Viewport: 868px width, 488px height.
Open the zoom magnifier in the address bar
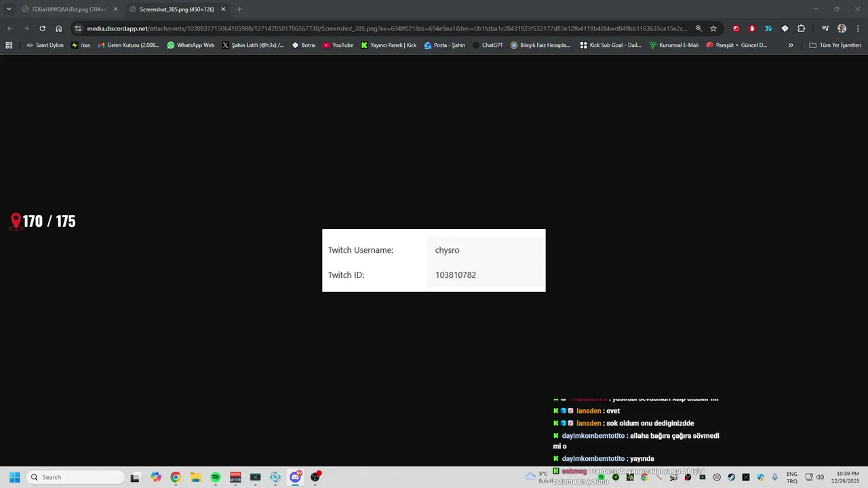tap(698, 28)
